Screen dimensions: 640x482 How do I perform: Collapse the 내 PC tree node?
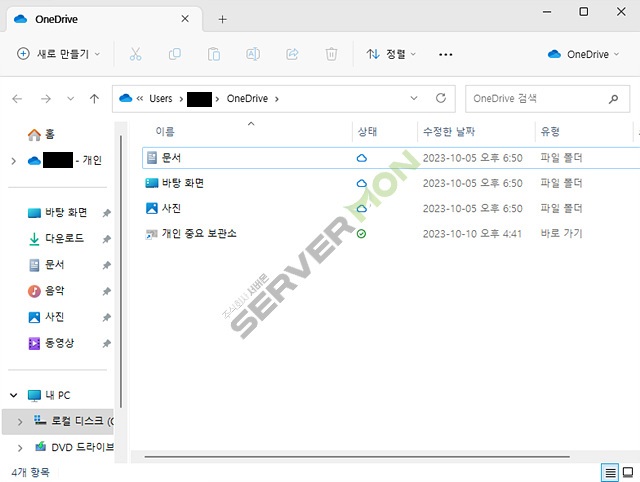coord(13,395)
